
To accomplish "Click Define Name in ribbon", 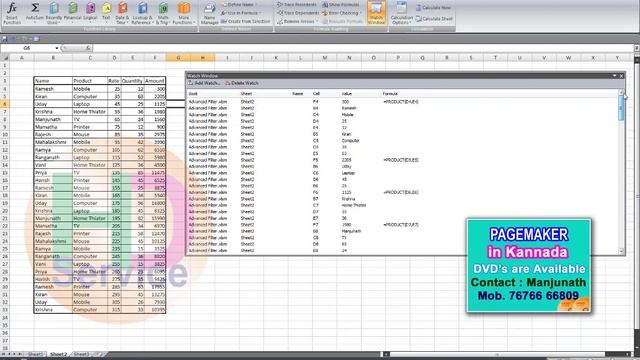I will [240, 4].
